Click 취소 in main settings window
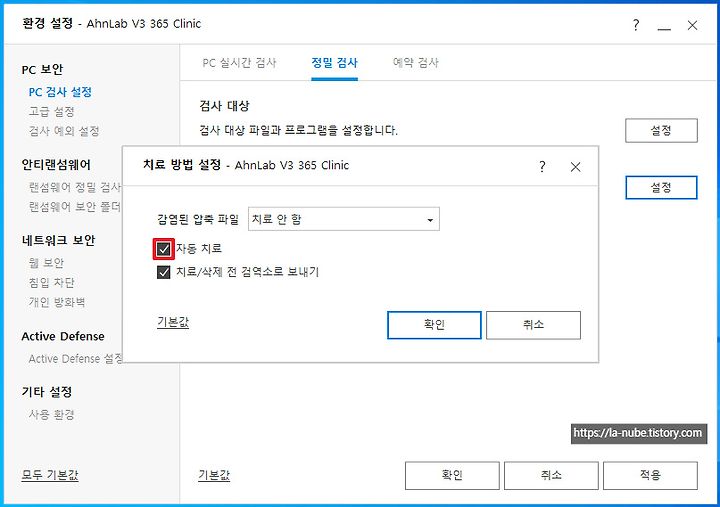Screen dimensions: 720x507 coord(551,476)
